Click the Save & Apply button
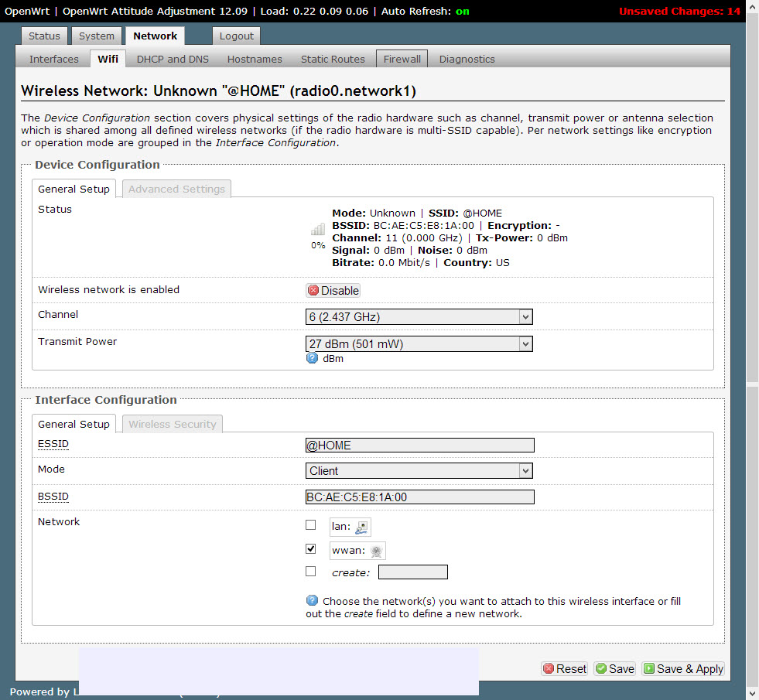Viewport: 759px width, 700px height. (683, 668)
